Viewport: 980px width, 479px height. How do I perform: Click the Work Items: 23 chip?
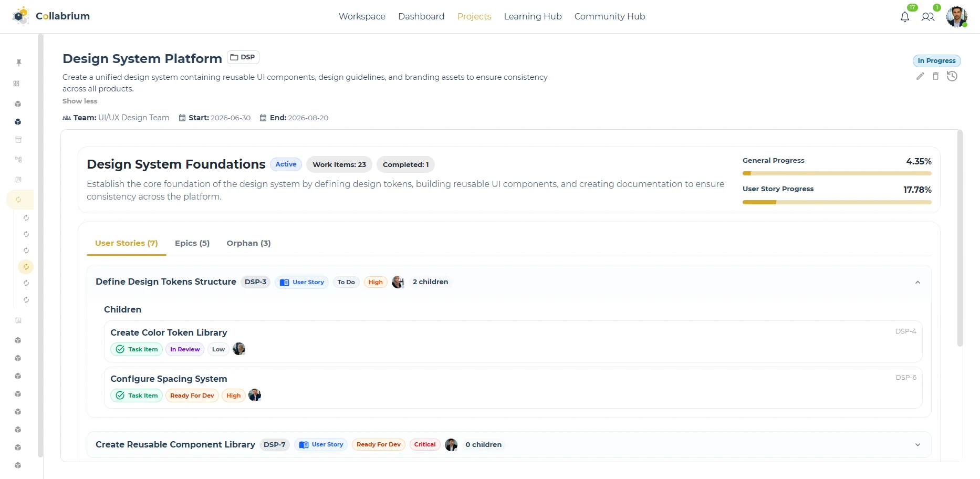[x=339, y=164]
